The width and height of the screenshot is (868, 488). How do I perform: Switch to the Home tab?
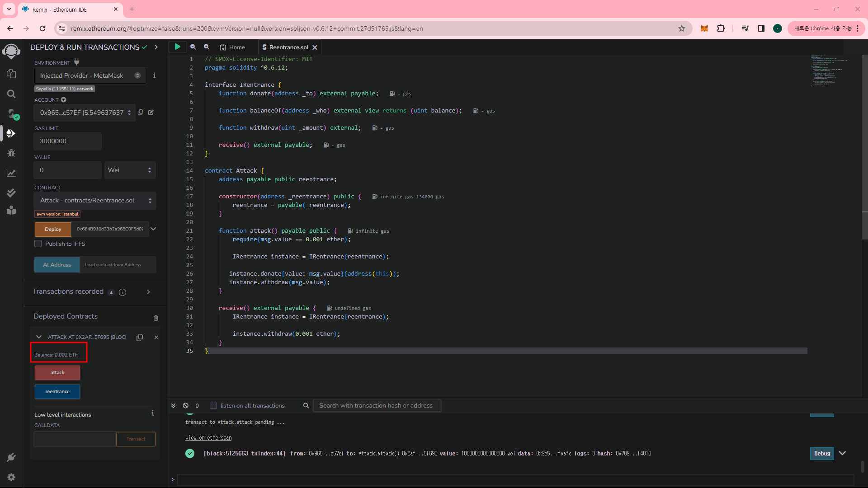pyautogui.click(x=232, y=47)
